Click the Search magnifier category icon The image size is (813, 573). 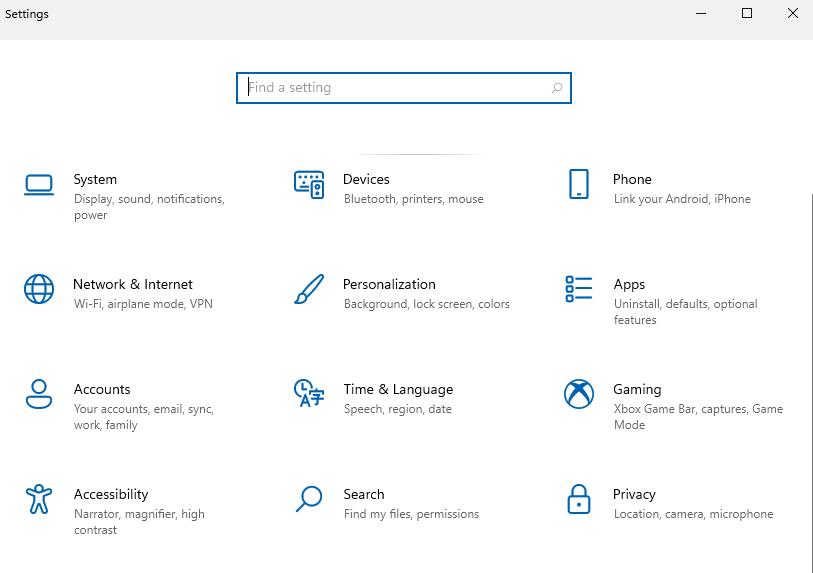tap(309, 499)
